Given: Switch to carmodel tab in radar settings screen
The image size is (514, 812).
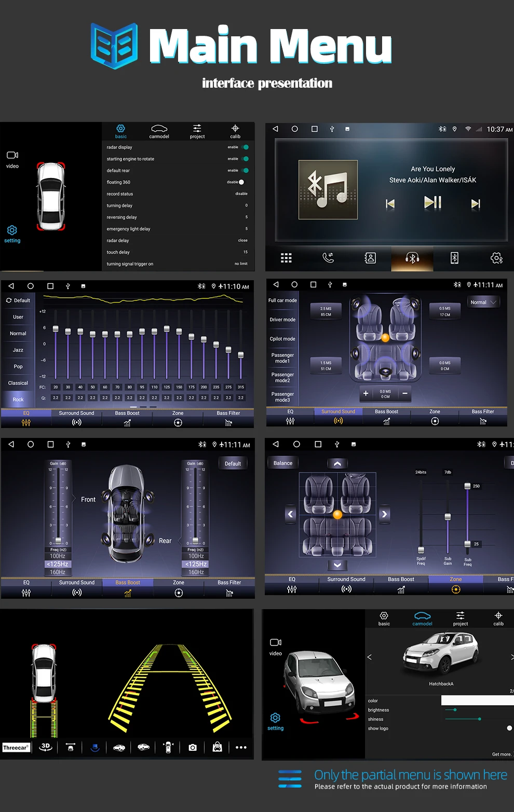Looking at the screenshot, I should (159, 131).
